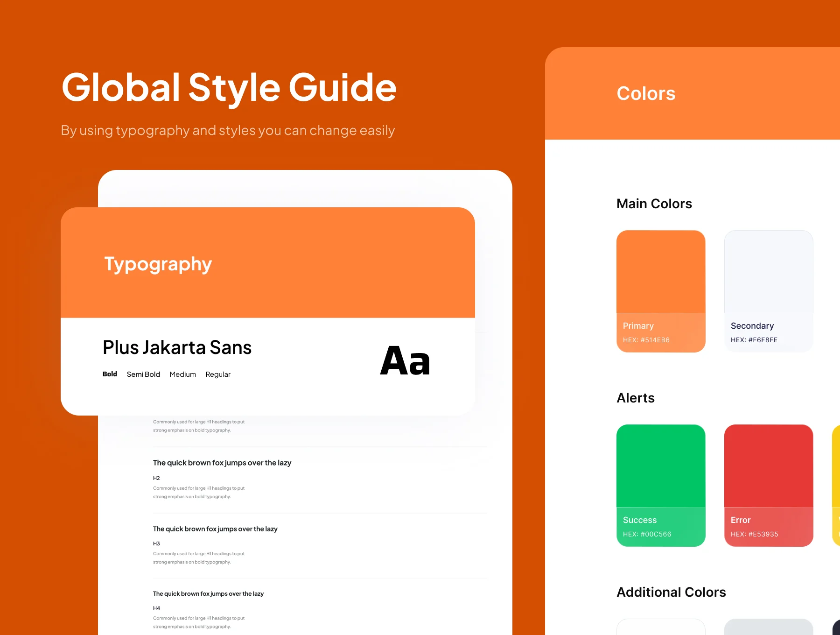Click the H3 sample heading sentence
This screenshot has width=840, height=635.
click(215, 529)
